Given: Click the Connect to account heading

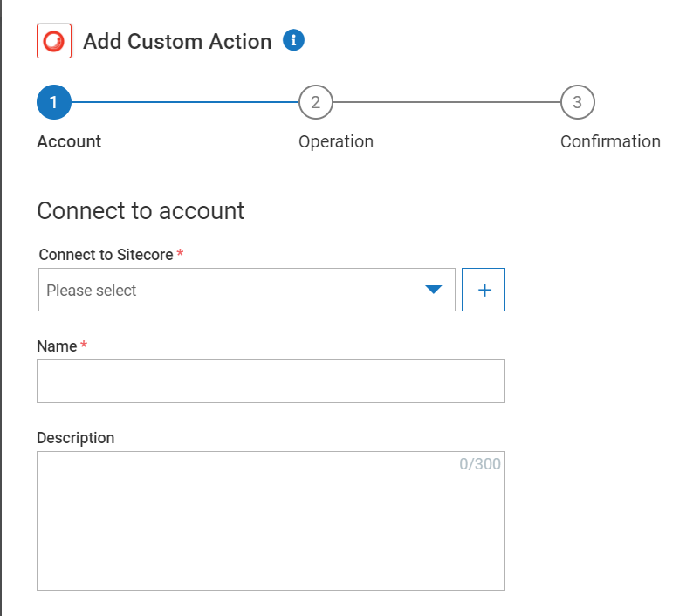Looking at the screenshot, I should 141,211.
